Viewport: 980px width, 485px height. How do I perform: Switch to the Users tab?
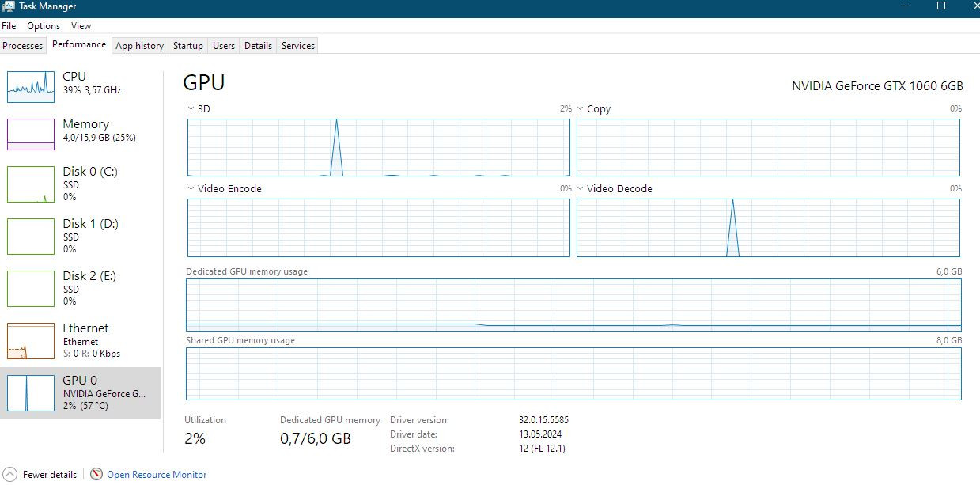click(x=224, y=46)
